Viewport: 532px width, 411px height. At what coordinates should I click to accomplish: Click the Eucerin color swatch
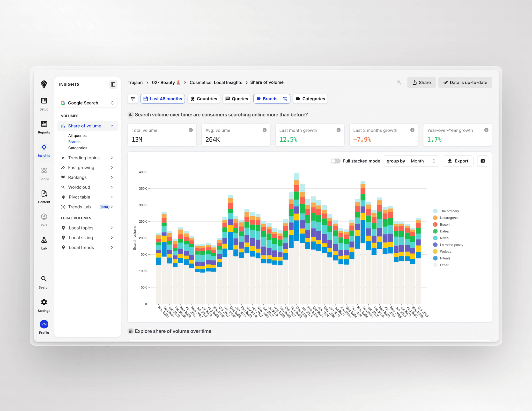pyautogui.click(x=435, y=225)
